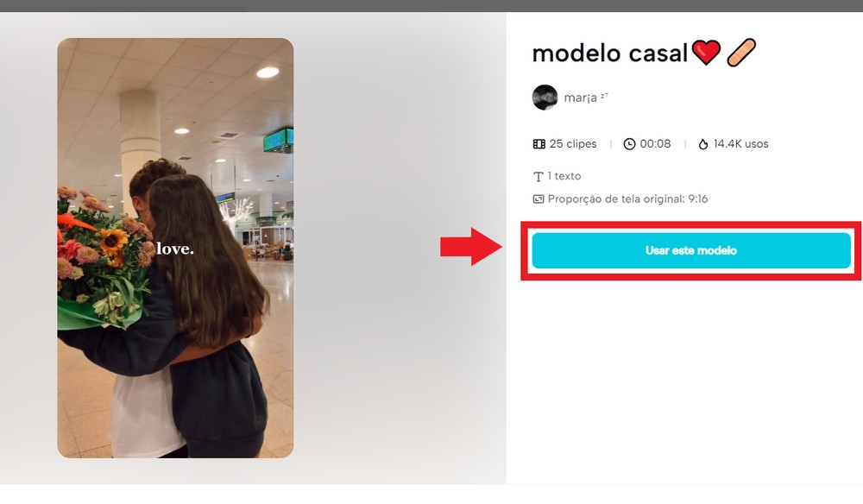Click the flower bouquet in the preview
Viewport: 863px width, 504px height.
(102, 257)
